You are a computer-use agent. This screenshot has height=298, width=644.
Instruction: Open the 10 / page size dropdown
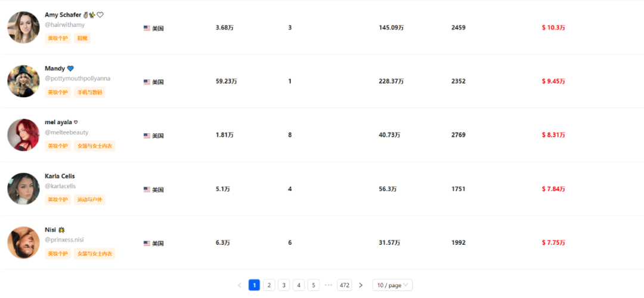pos(392,285)
